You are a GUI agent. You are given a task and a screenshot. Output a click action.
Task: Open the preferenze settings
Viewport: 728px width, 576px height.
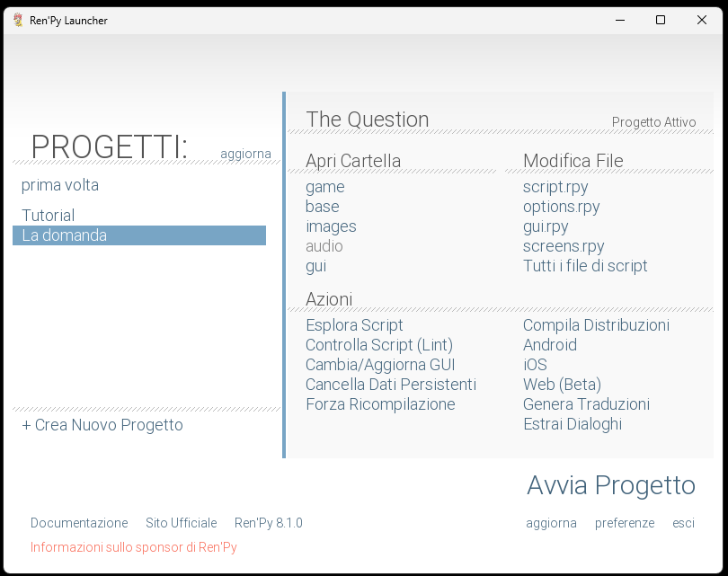[625, 523]
